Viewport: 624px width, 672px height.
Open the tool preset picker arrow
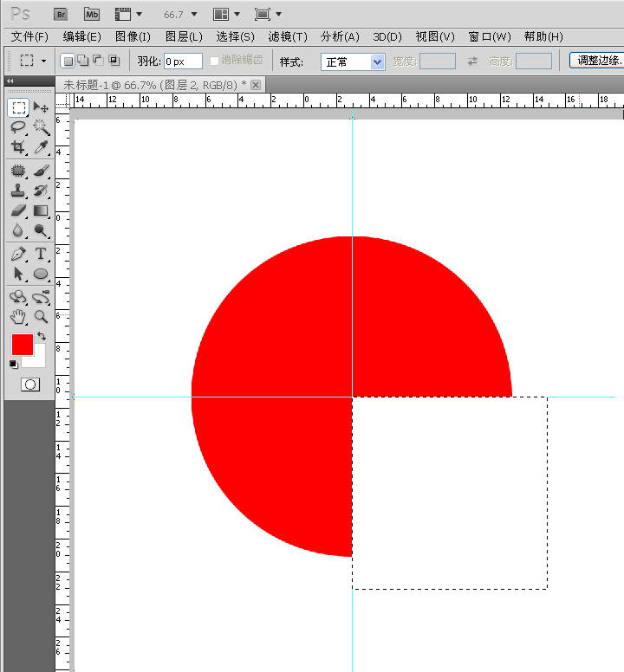point(43,61)
